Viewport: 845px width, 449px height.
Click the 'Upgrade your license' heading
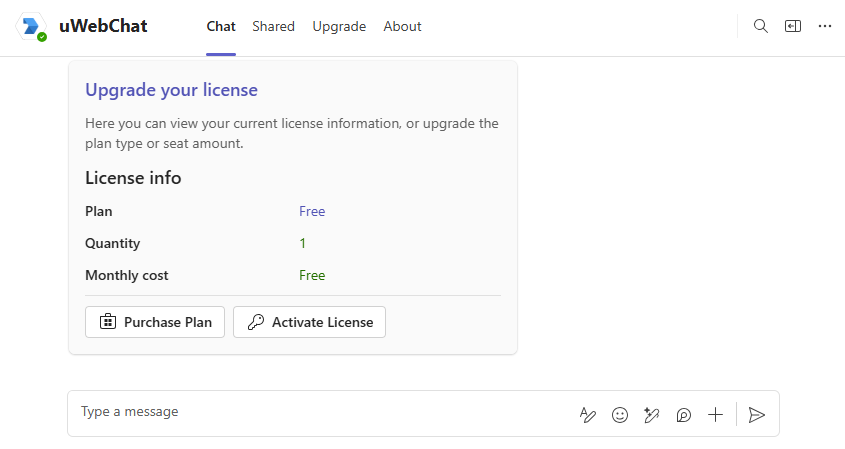click(x=171, y=90)
